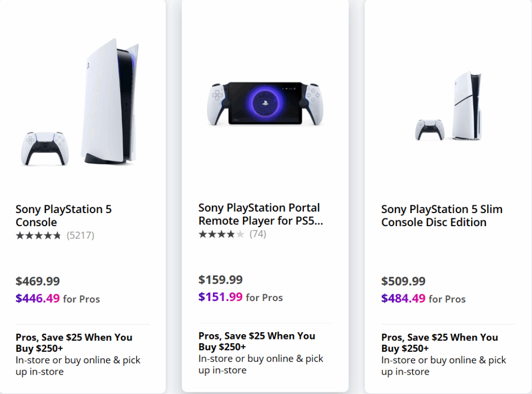Click PlayStation Portal star rating
The height and width of the screenshot is (394, 532).
[x=221, y=234]
